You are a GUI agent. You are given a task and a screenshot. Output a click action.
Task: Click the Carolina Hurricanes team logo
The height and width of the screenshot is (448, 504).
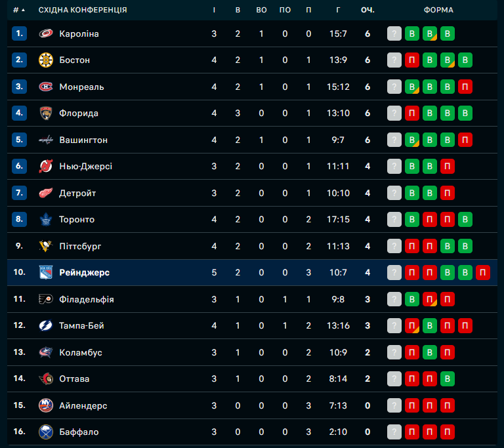[45, 33]
